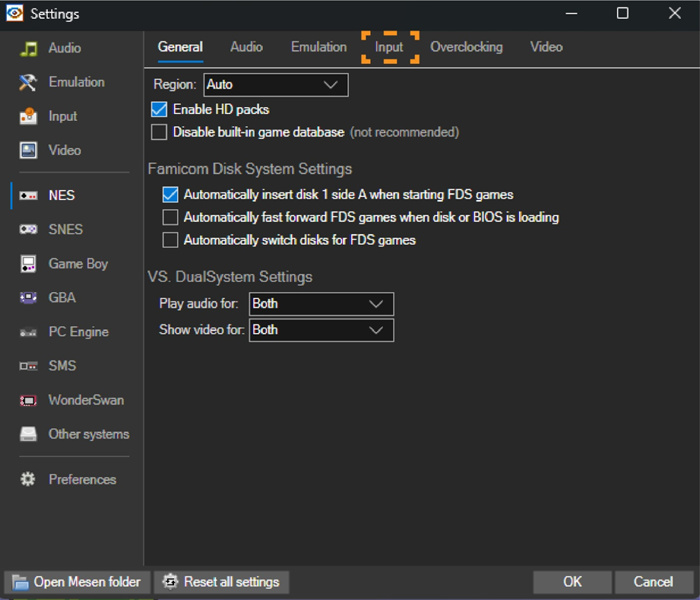Viewport: 700px width, 600px height.
Task: Expand the Show video for dropdown
Action: 321,330
